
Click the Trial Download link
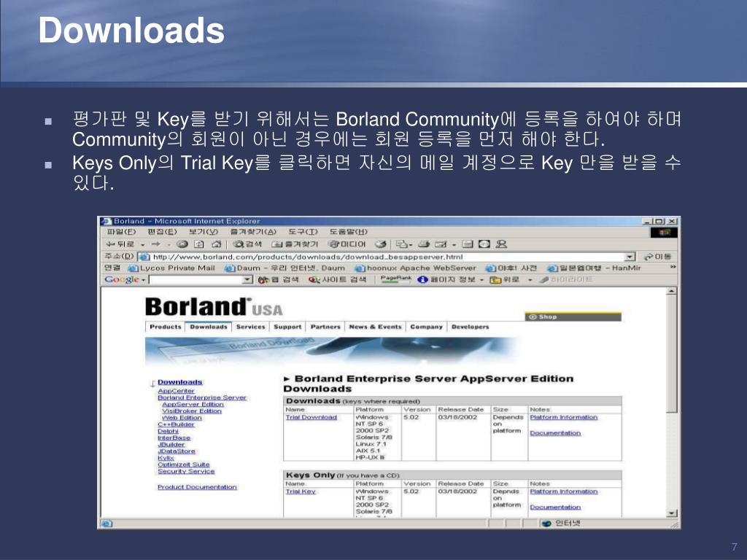pyautogui.click(x=311, y=417)
